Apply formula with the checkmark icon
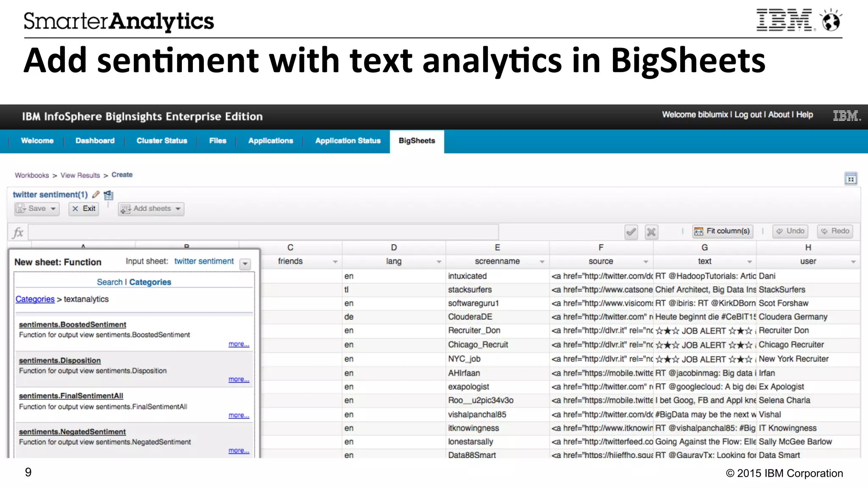 [x=631, y=232]
